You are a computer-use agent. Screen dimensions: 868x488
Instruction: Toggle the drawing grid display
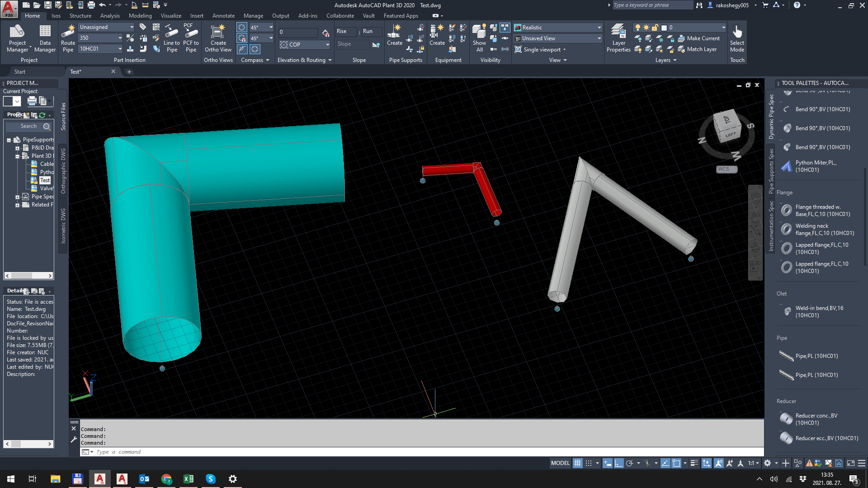pyautogui.click(x=577, y=463)
